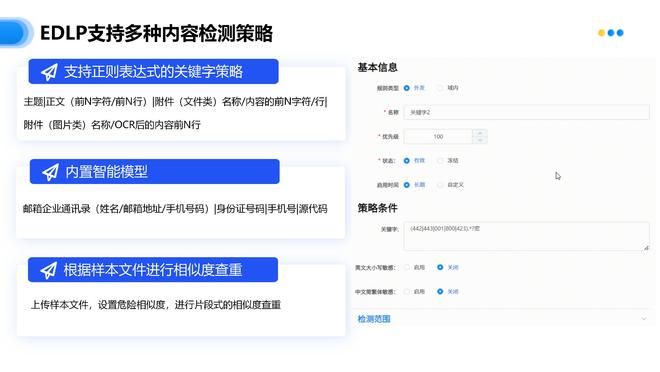
Task: Set status to 冻结 radio option
Action: [x=440, y=161]
